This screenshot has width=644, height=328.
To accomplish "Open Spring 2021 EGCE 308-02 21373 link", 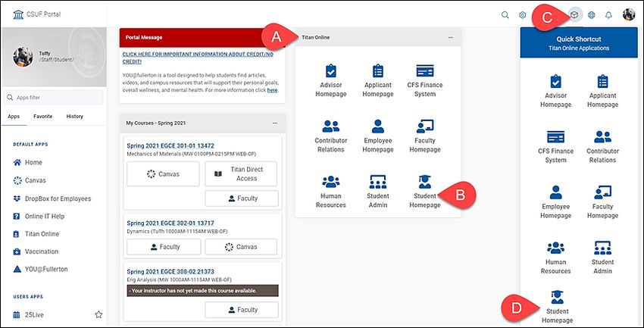I will (170, 272).
